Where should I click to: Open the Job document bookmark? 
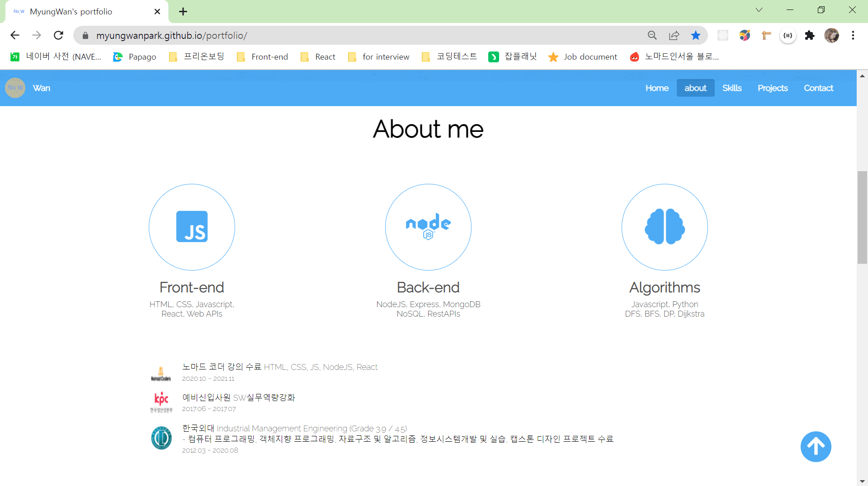pos(583,56)
